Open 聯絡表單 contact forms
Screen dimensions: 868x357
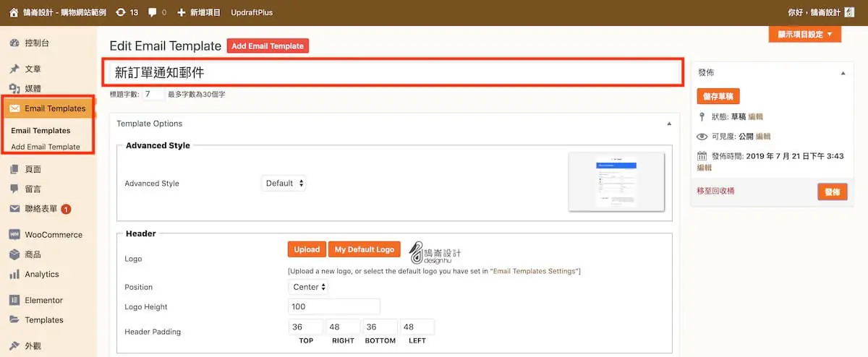(x=41, y=209)
